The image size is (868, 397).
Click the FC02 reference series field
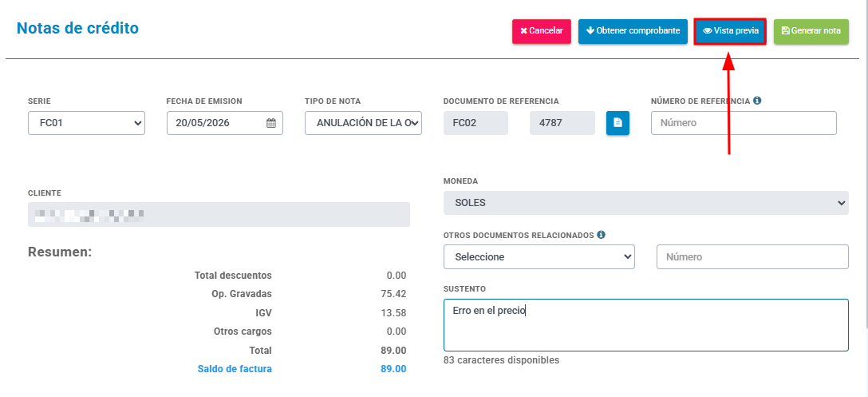[475, 123]
